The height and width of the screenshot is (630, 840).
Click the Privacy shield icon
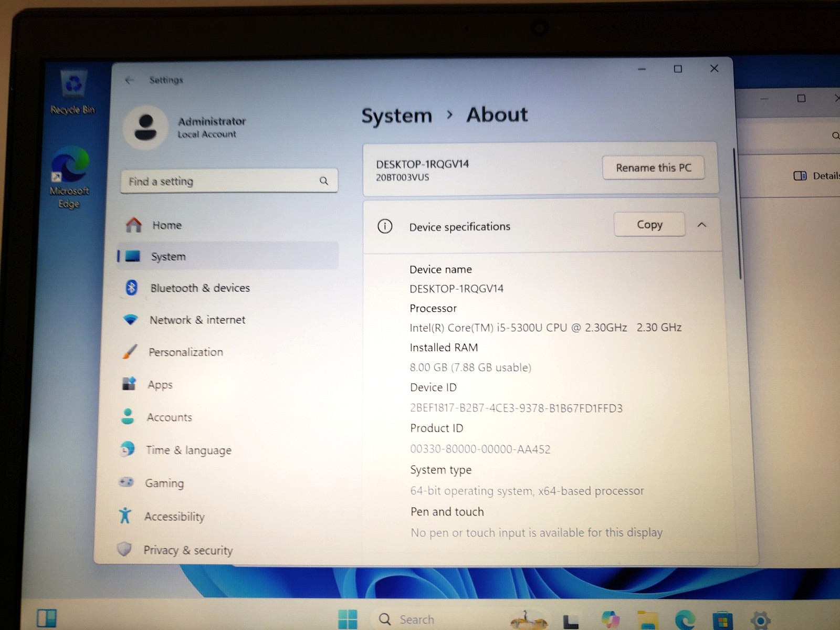click(x=124, y=549)
